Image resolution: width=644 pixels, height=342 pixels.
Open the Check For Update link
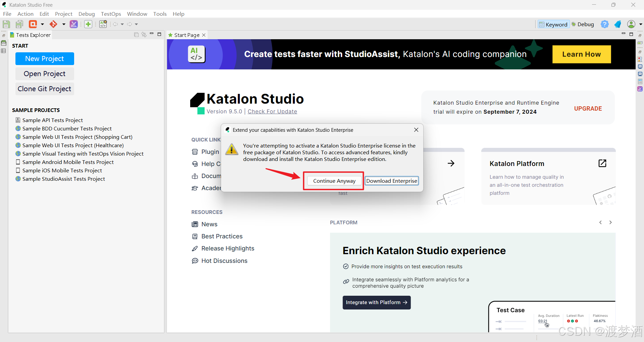[x=272, y=111]
